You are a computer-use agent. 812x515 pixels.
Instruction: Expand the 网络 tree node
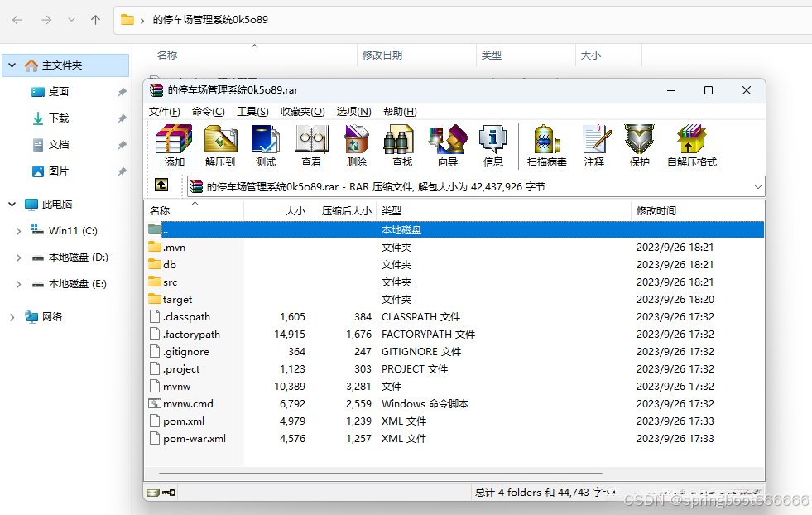click(12, 317)
